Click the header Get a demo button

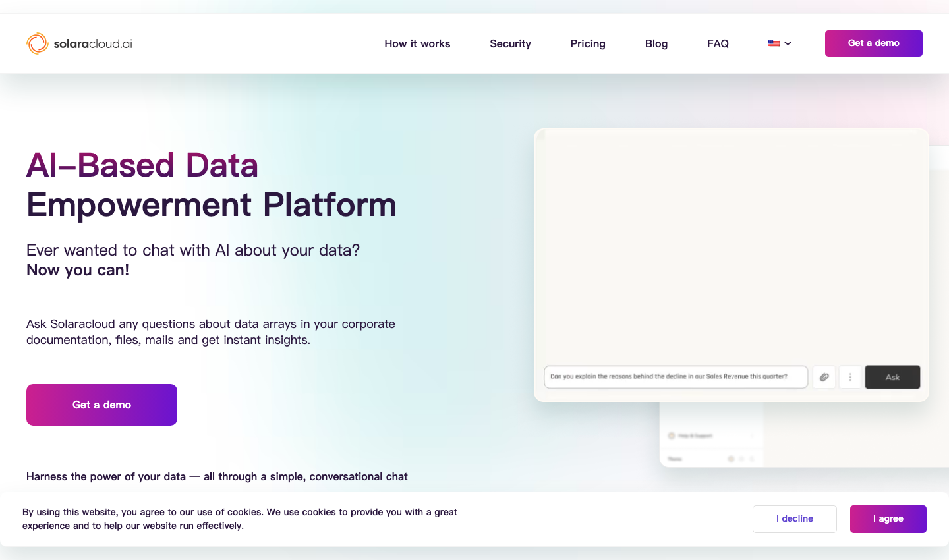[x=874, y=43]
